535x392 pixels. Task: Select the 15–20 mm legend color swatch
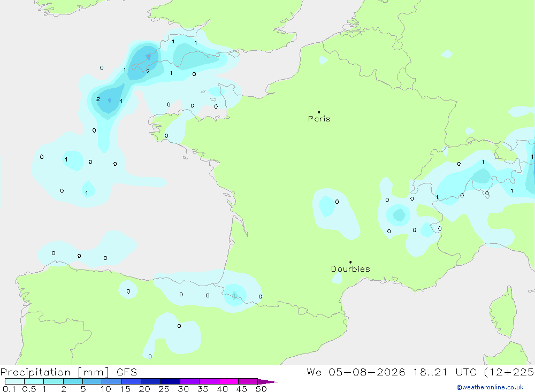click(x=132, y=381)
